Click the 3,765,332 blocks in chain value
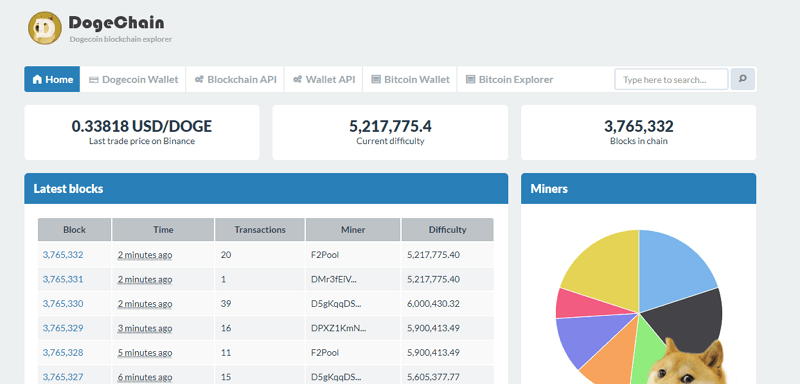This screenshot has width=800, height=384. pyautogui.click(x=639, y=126)
